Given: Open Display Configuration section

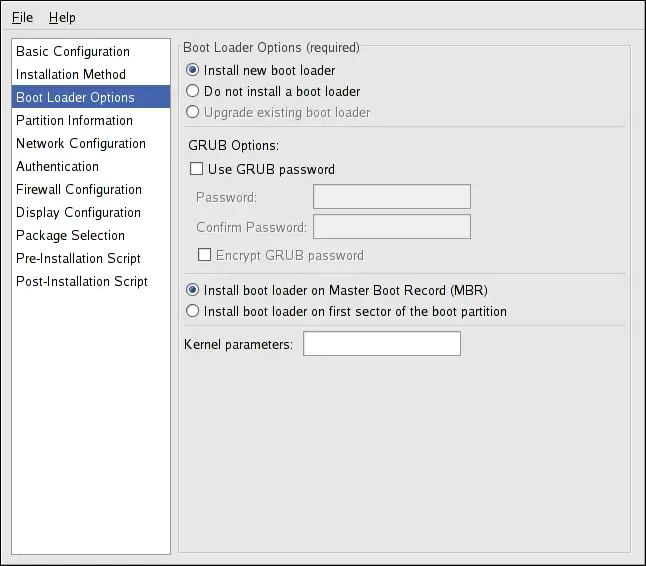Looking at the screenshot, I should [x=78, y=212].
